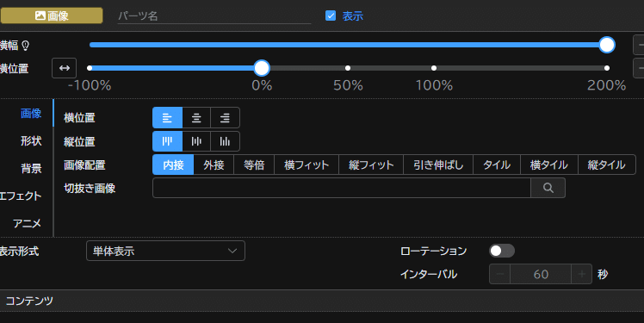
Task: Select 横タイル image placement
Action: (549, 165)
